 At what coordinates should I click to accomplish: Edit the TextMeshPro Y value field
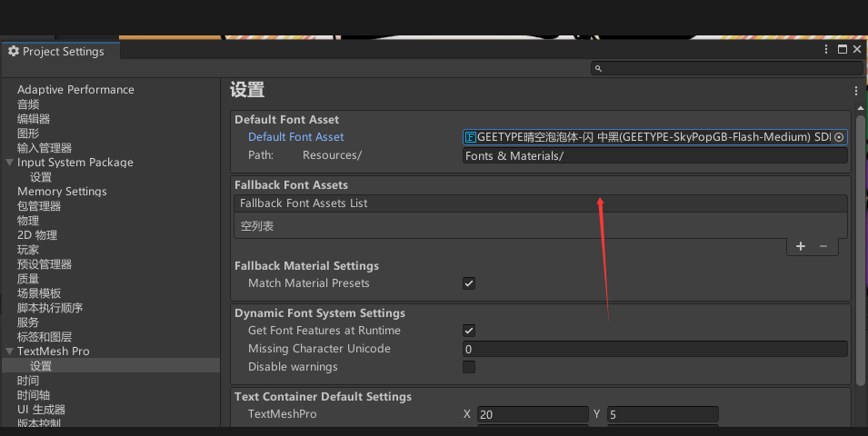pyautogui.click(x=663, y=414)
